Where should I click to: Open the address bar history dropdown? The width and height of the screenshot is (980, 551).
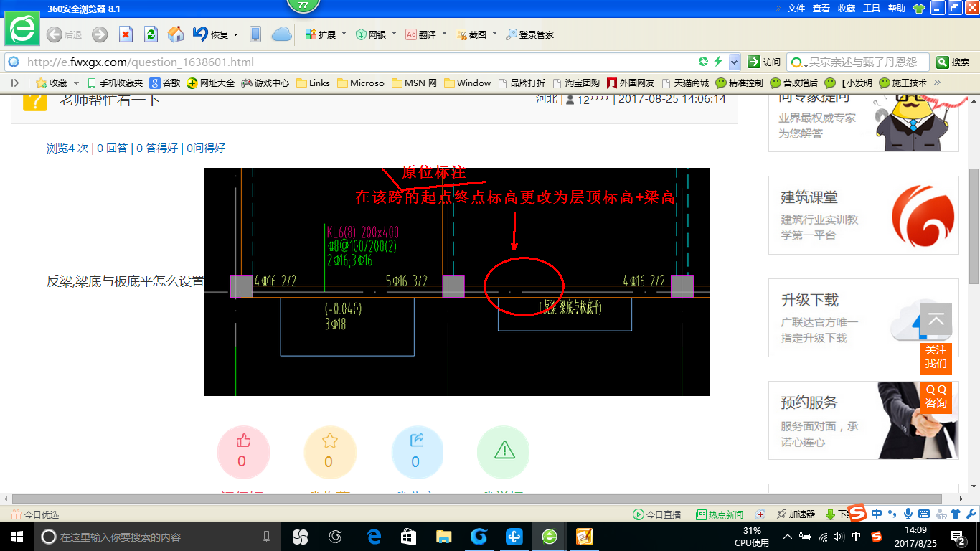coord(734,62)
